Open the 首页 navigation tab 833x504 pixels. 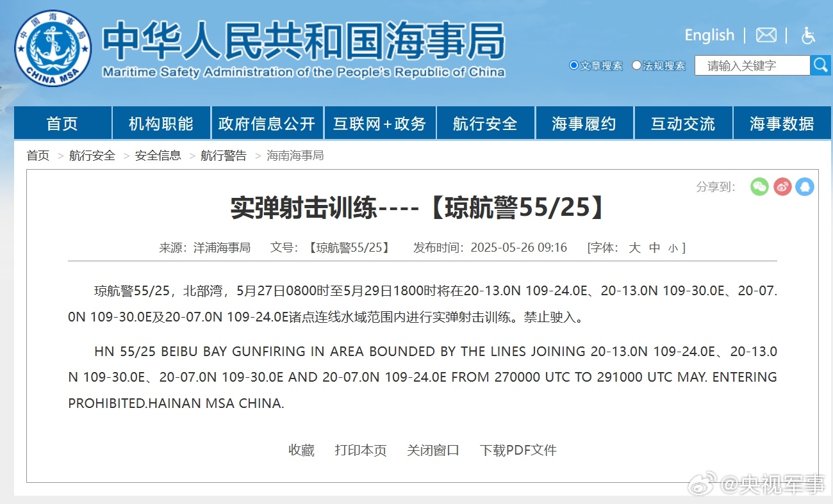click(x=62, y=123)
